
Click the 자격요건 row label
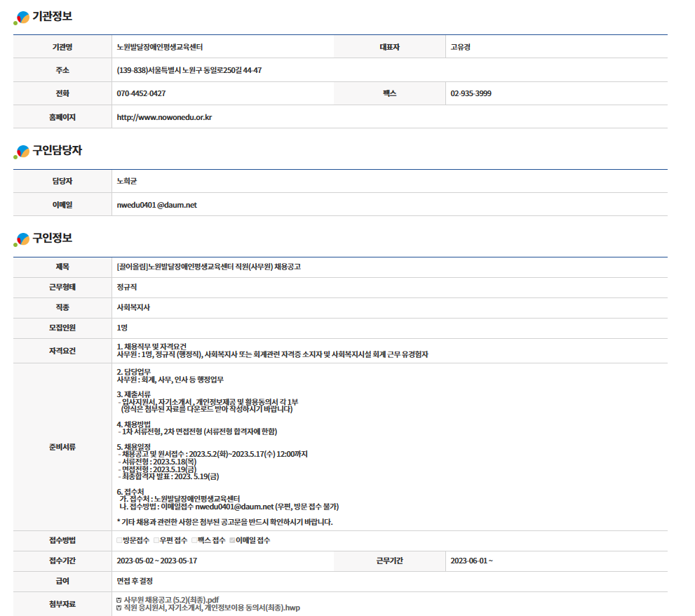click(x=62, y=351)
